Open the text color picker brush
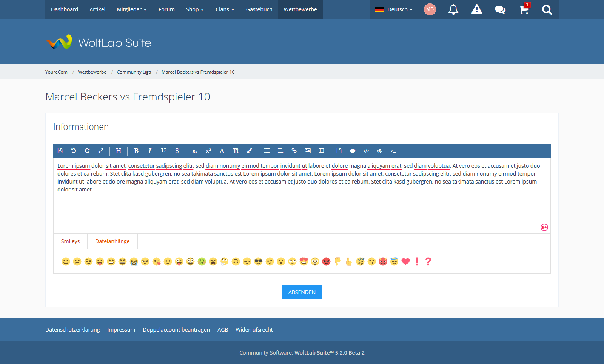Viewport: 604px width, 364px height. tap(249, 151)
